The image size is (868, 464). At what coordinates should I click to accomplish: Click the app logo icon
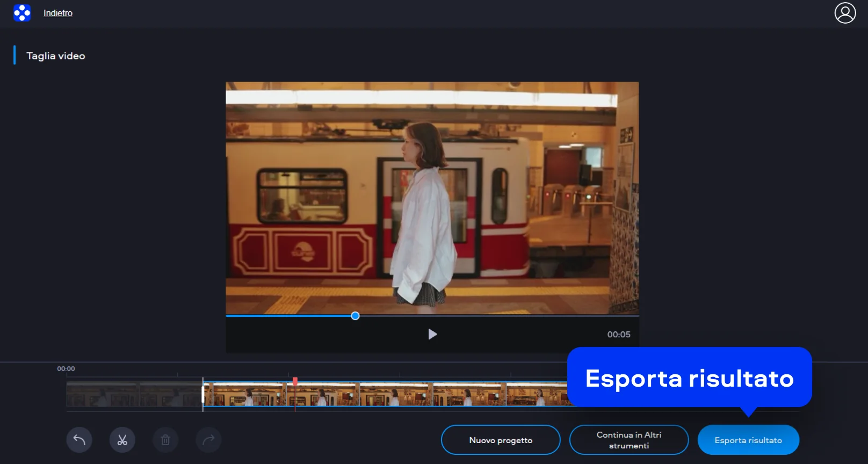tap(22, 13)
